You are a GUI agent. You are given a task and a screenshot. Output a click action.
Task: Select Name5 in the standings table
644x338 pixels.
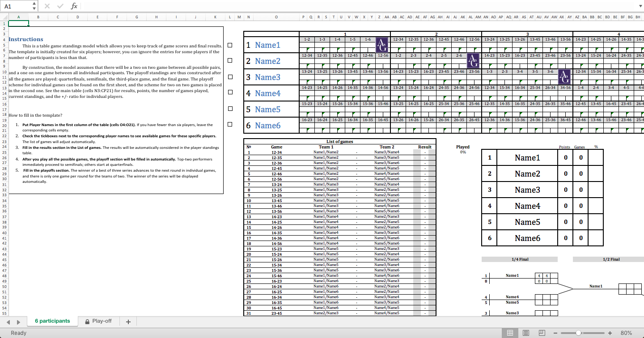point(527,222)
